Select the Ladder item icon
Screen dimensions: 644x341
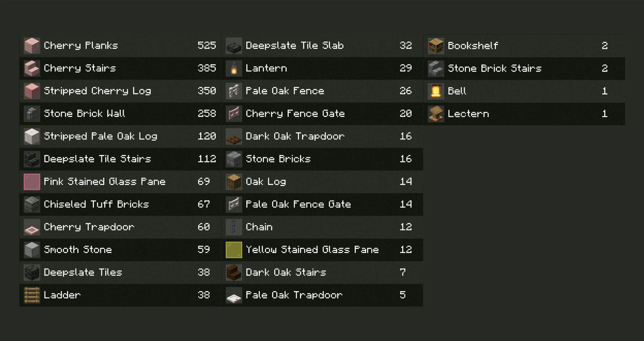(32, 295)
